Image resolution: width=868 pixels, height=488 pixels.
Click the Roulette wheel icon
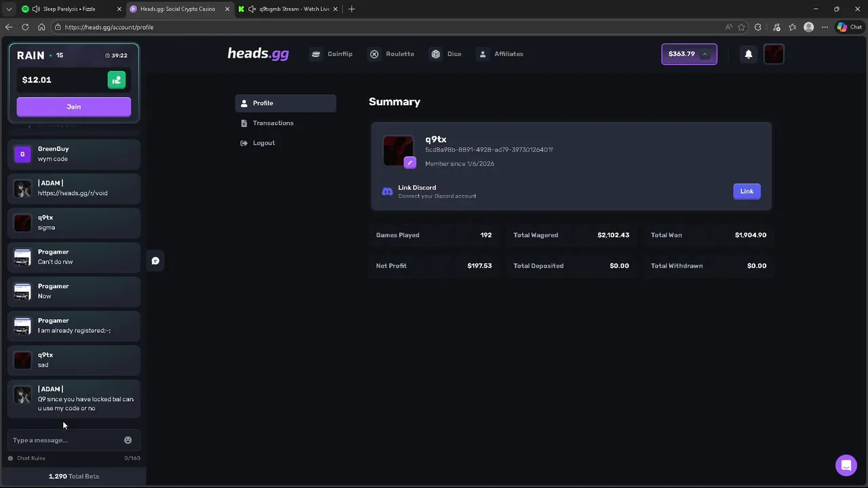pos(374,54)
